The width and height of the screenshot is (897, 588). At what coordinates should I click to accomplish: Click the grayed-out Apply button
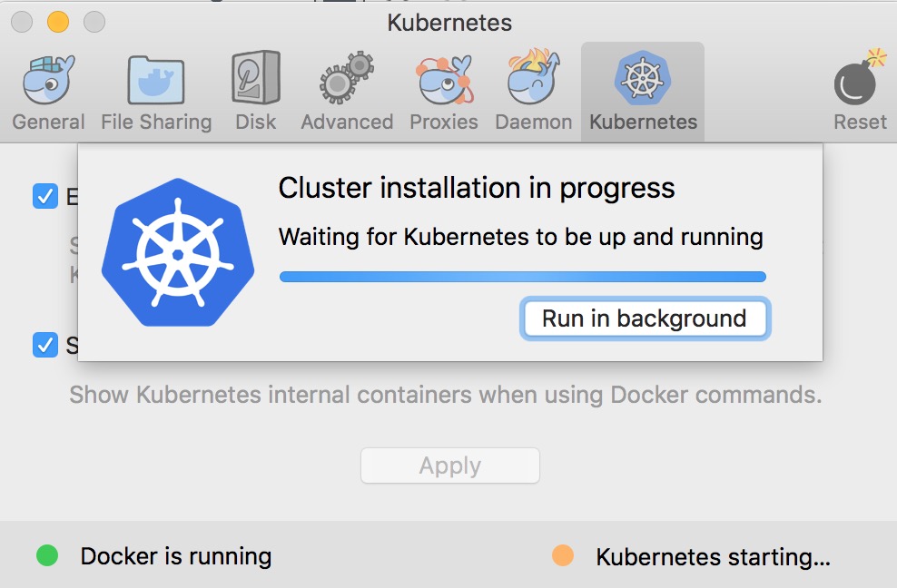pyautogui.click(x=449, y=465)
